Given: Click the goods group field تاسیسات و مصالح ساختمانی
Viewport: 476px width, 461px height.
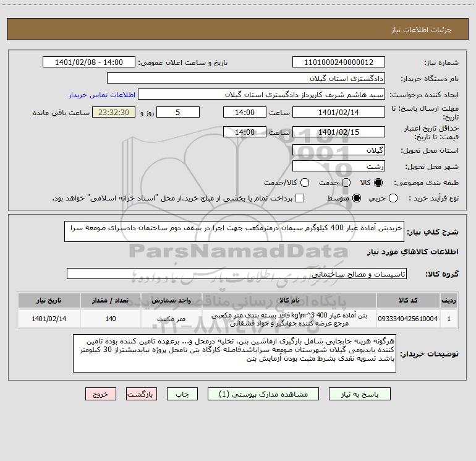Looking at the screenshot, I should tap(237, 274).
